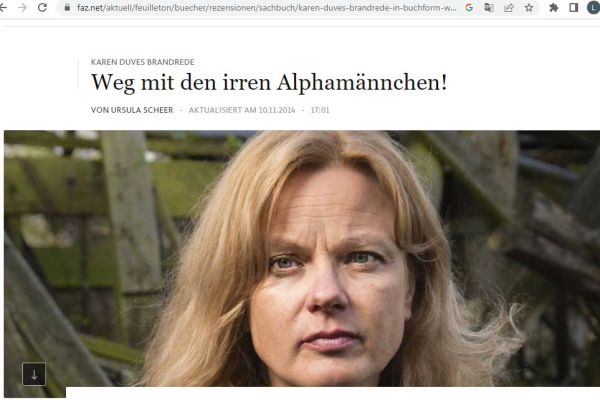Click the browser forward arrow
The image size is (600, 400).
[x=23, y=7]
